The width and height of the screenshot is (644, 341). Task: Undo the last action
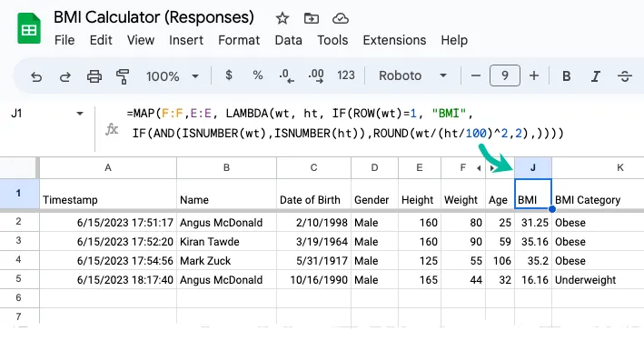click(36, 76)
